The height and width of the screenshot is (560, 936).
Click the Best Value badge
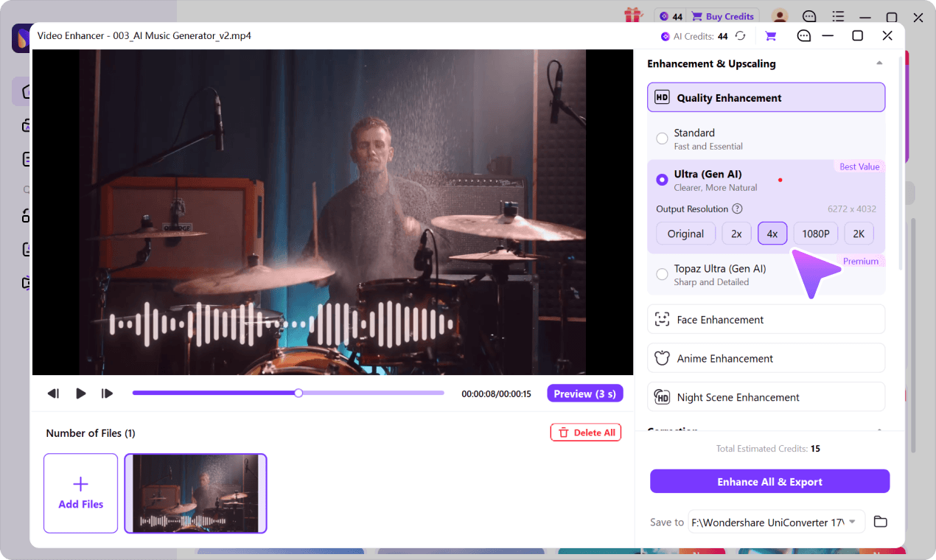[859, 167]
